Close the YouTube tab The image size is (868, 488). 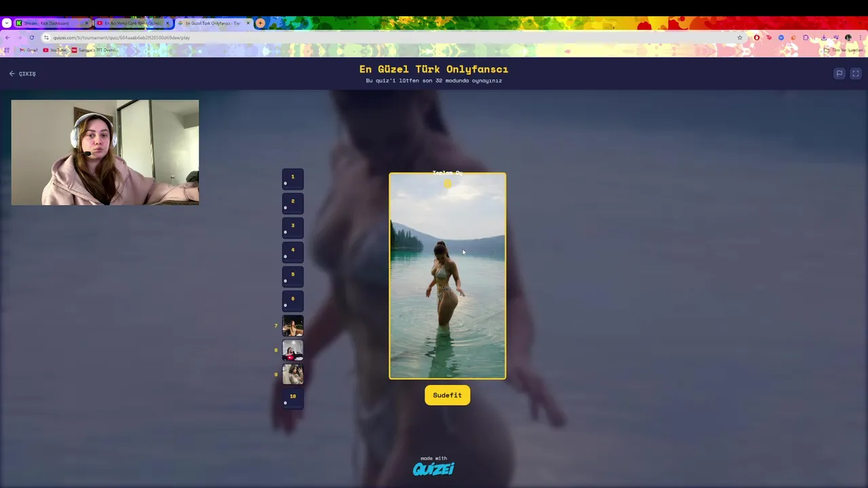coord(167,23)
